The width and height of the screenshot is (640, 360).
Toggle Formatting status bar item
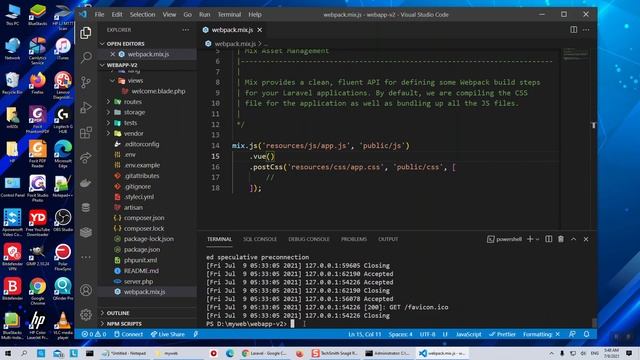point(541,334)
